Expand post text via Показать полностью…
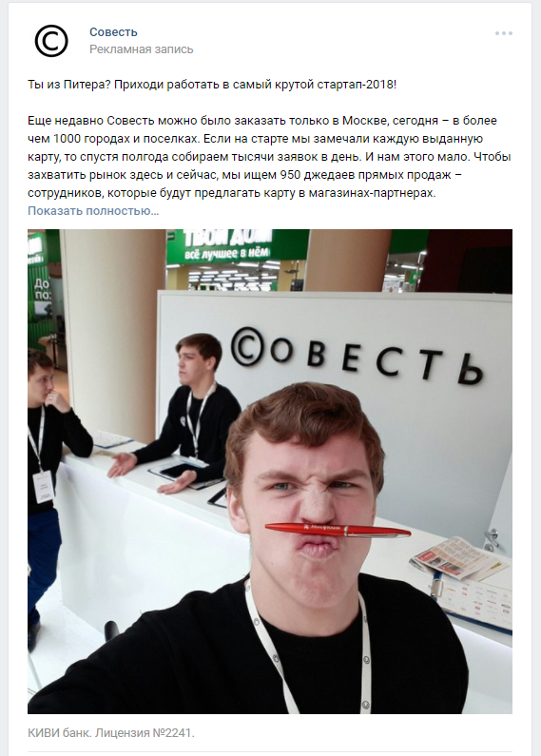This screenshot has width=541, height=756. click(x=93, y=211)
